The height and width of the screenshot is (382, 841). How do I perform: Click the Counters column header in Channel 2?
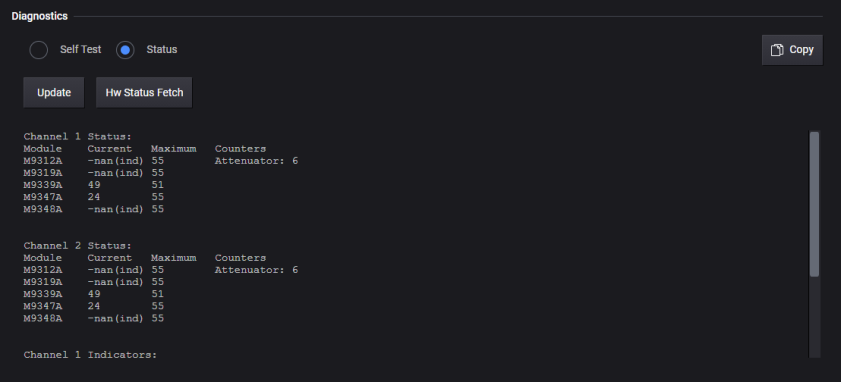click(x=240, y=258)
